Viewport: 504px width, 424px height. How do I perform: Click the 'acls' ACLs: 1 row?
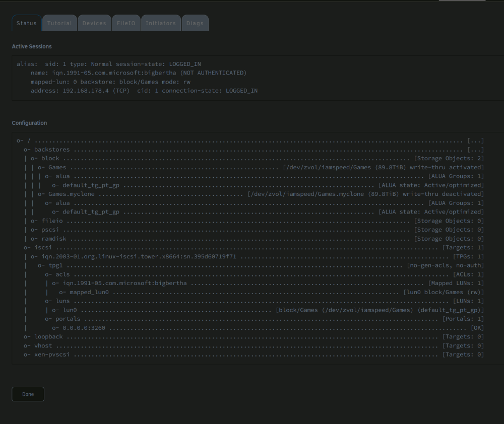coord(264,274)
